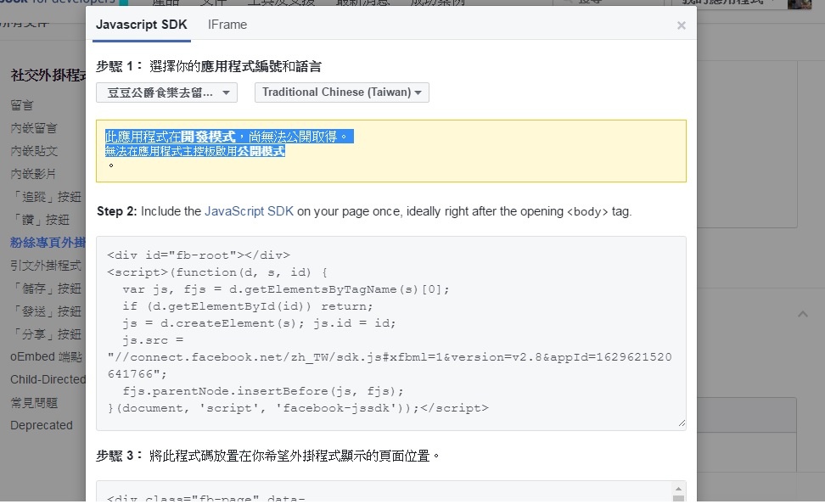825x504 pixels.
Task: Open 引文外掛程式 in the sidebar
Action: pos(46,266)
